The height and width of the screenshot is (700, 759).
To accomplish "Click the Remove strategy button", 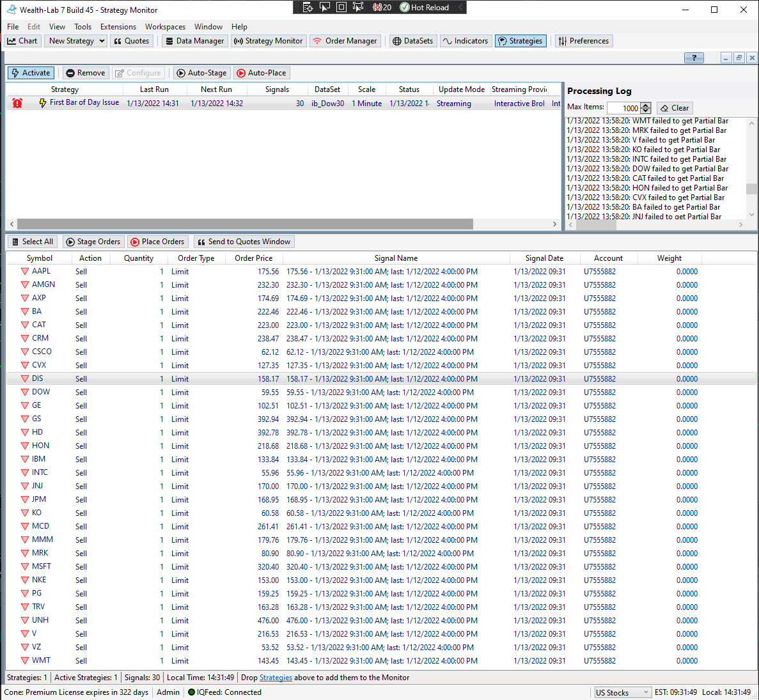I will tap(86, 73).
